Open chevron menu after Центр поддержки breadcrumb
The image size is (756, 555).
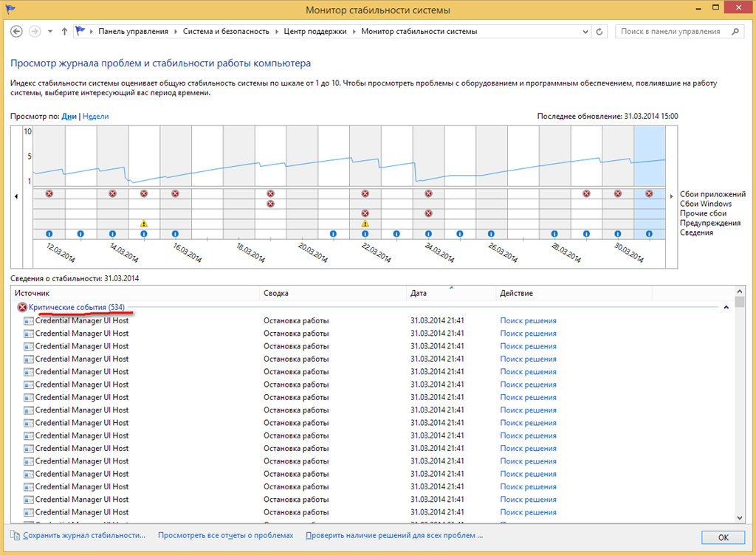pos(354,31)
